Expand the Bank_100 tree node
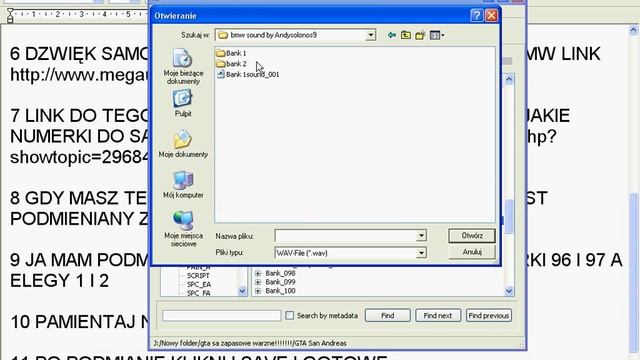The height and width of the screenshot is (360, 640). 258,291
